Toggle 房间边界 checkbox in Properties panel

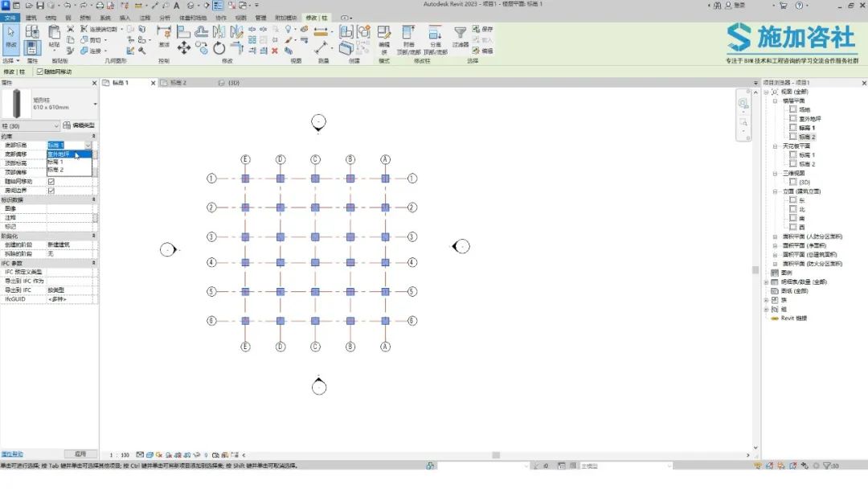[51, 191]
